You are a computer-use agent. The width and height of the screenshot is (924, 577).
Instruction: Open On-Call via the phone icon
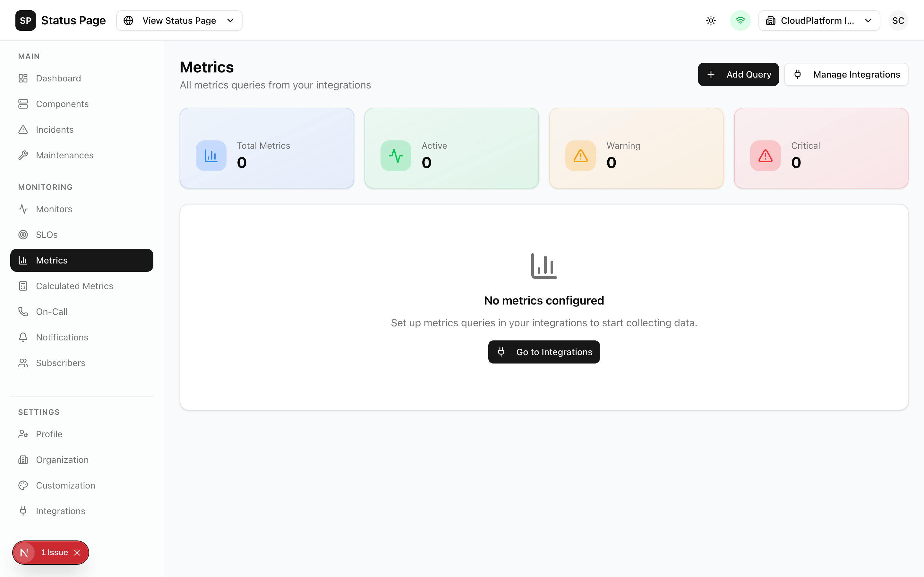23,311
